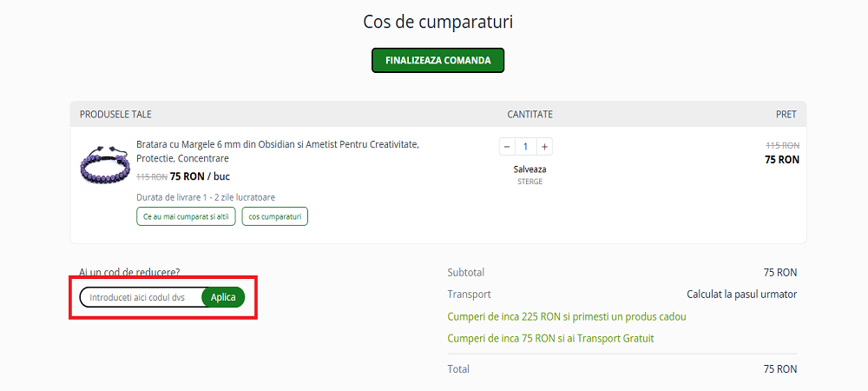This screenshot has height=391, width=868.
Task: Click the PRODUSELE TALE column header
Action: point(115,115)
